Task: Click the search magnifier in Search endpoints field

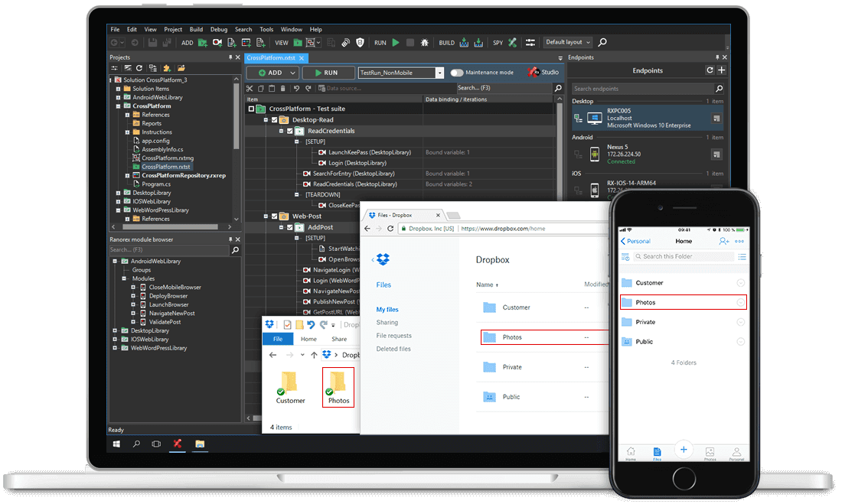Action: pos(719,89)
